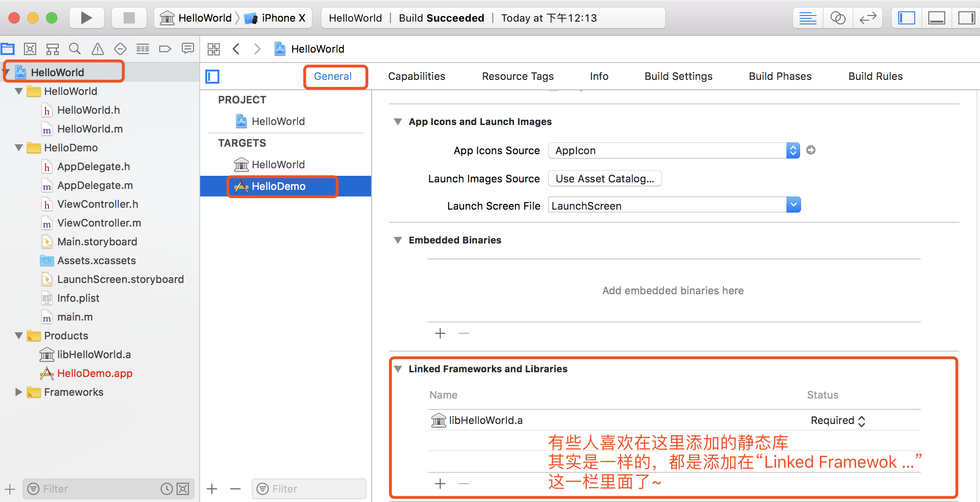980x502 pixels.
Task: Hide the project and targets list
Action: click(x=213, y=76)
